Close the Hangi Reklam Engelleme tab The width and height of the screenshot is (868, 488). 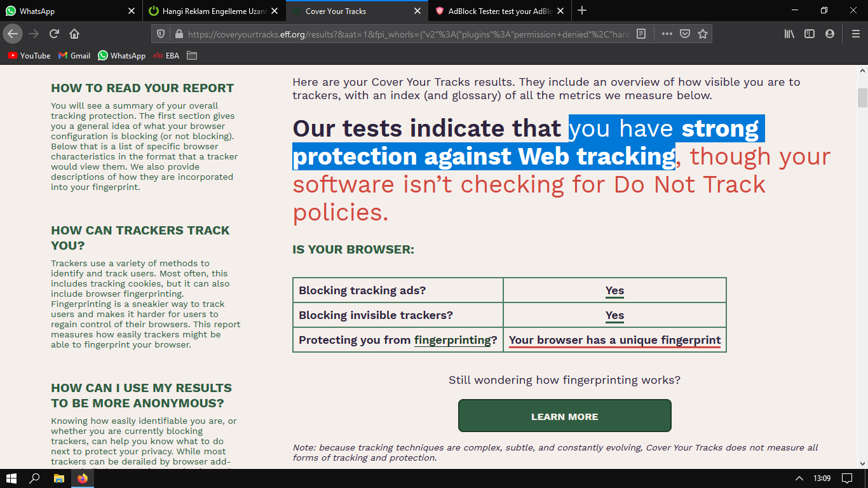tap(275, 11)
